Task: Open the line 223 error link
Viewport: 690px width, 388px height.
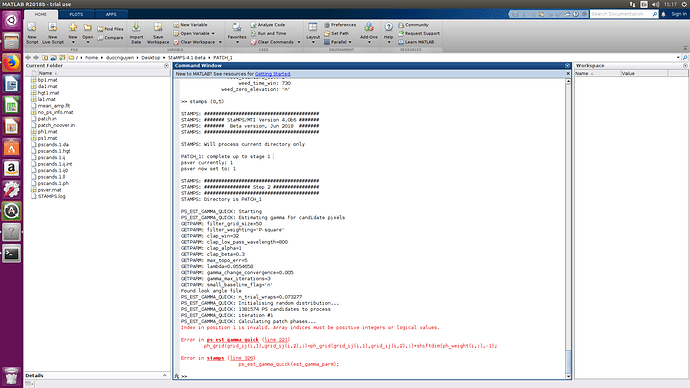Action: tap(276, 340)
